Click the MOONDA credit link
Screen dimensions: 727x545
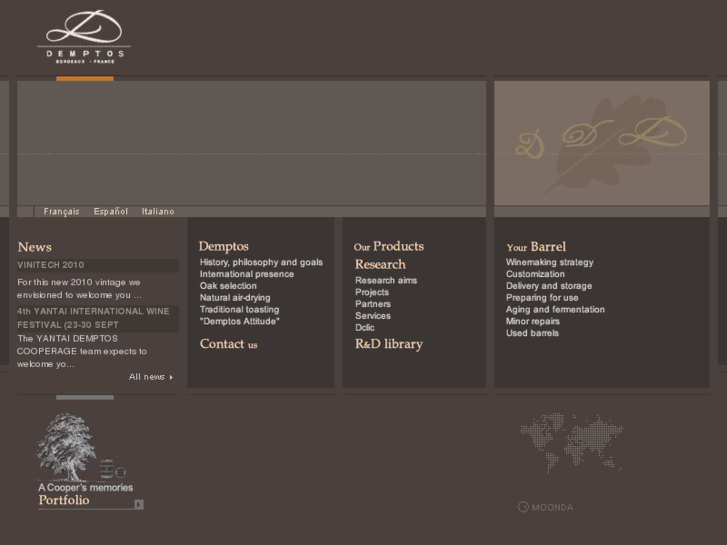(x=552, y=507)
